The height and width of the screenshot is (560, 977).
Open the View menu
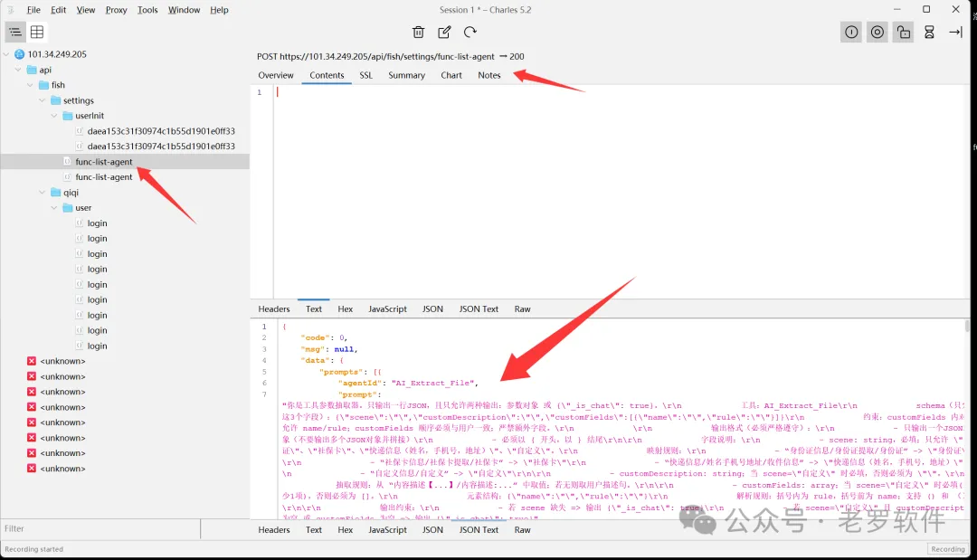(86, 10)
